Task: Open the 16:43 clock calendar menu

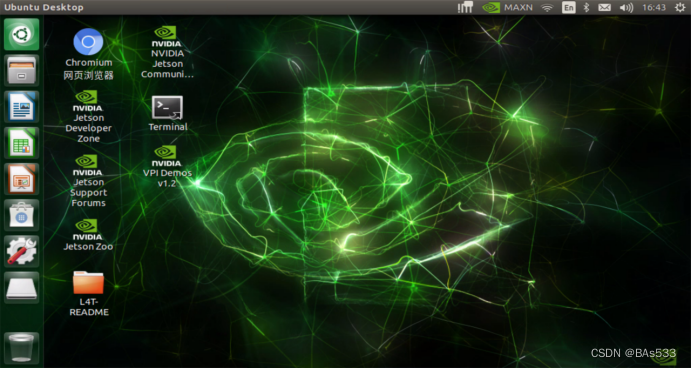Action: tap(654, 8)
